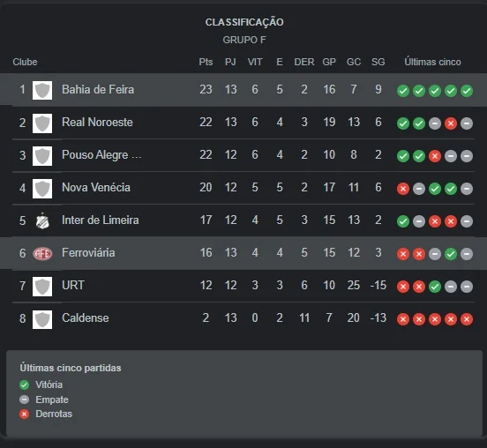
Task: Click URT's green victory icon
Action: coord(435,287)
